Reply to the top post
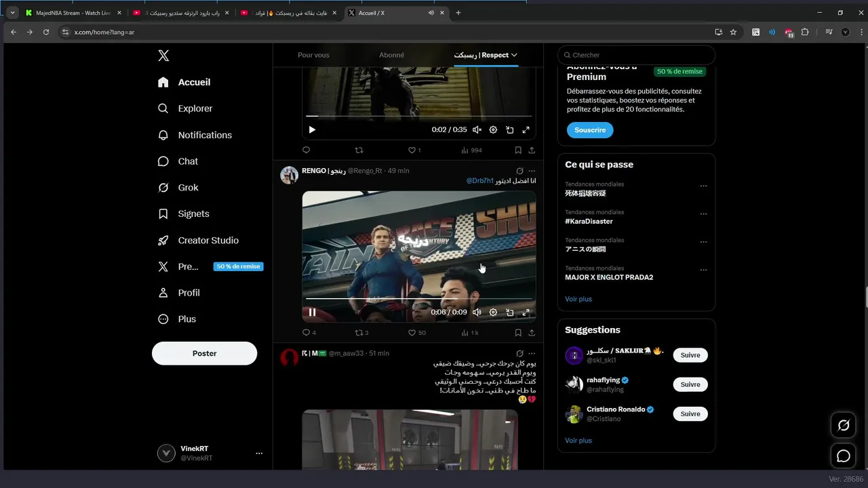The image size is (868, 488). click(x=306, y=150)
